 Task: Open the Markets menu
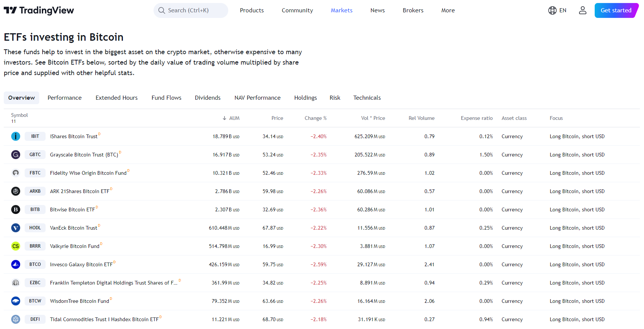click(x=341, y=10)
